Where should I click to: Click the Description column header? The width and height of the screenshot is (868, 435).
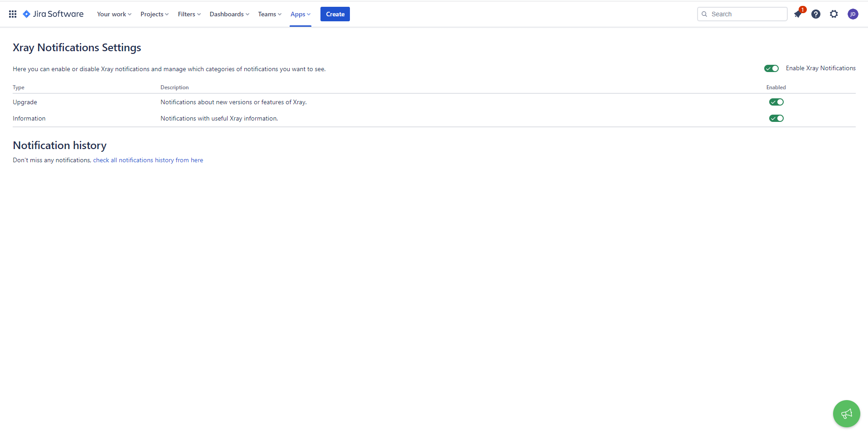175,87
